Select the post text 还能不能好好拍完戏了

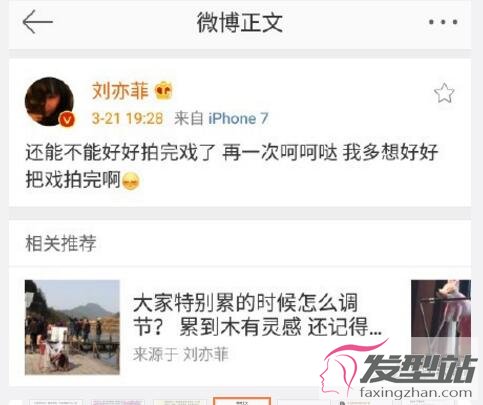tap(120, 153)
